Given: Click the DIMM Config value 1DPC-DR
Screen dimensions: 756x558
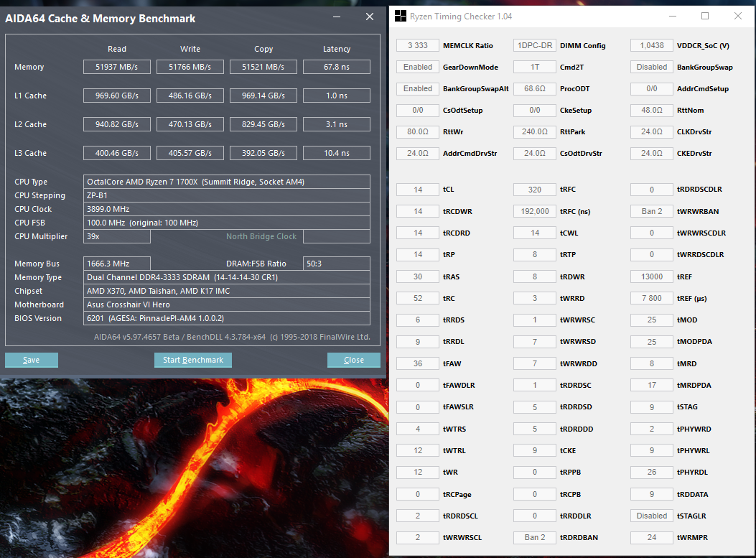Looking at the screenshot, I should [x=535, y=45].
